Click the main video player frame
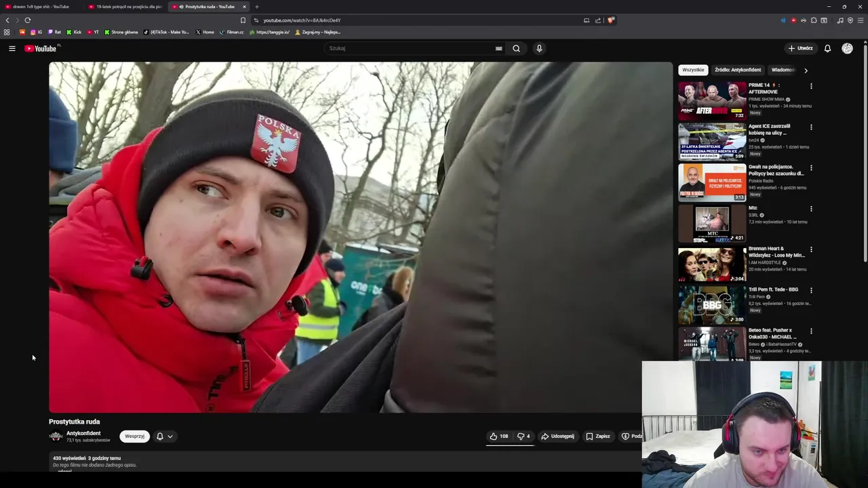Viewport: 868px width, 488px height. pyautogui.click(x=361, y=237)
